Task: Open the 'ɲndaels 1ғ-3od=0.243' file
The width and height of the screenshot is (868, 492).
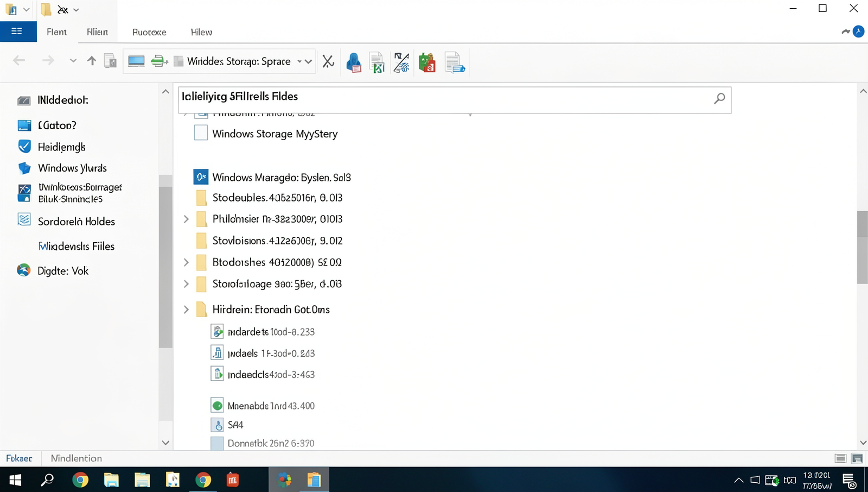Action: pos(263,353)
